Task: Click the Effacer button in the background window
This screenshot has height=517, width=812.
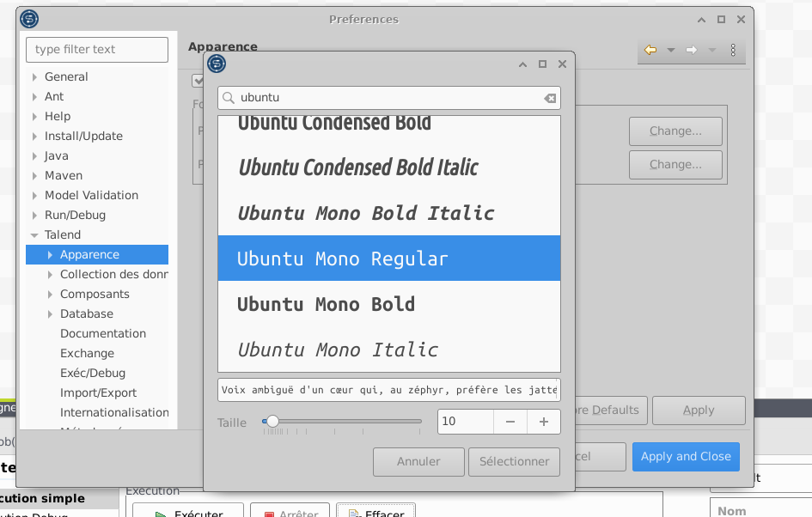Action: [x=376, y=512]
